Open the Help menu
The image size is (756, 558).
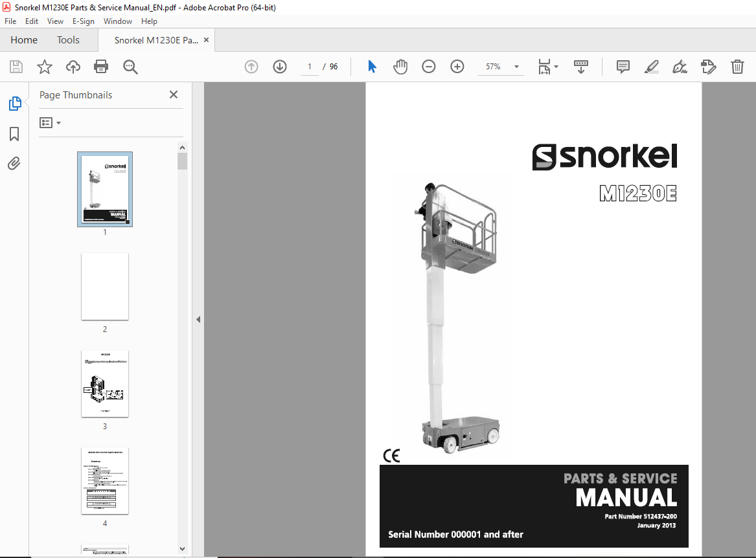coord(149,21)
